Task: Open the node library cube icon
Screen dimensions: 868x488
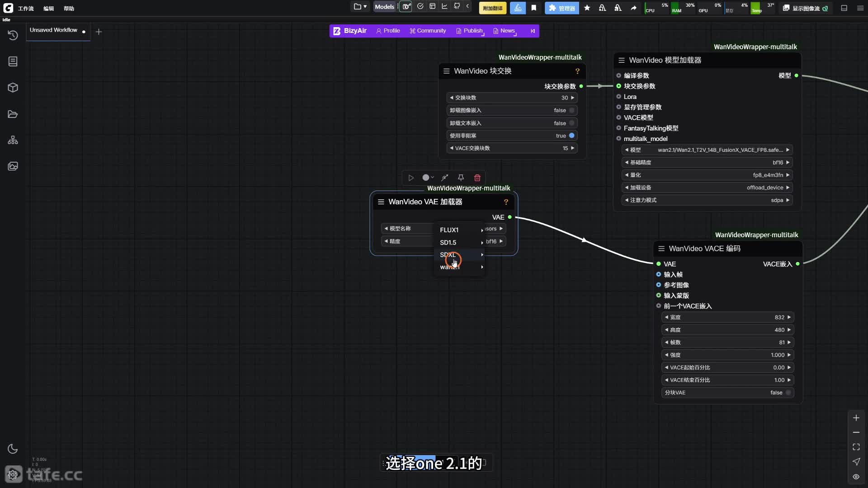Action: [x=13, y=87]
